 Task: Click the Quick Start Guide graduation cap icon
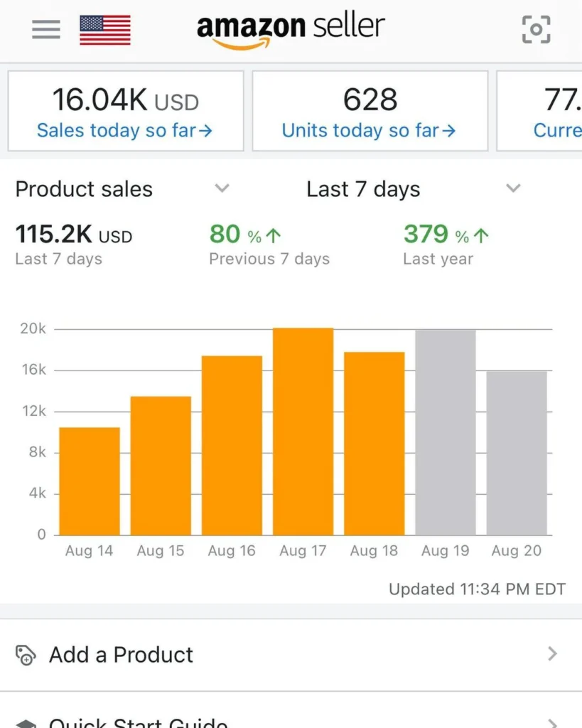pyautogui.click(x=26, y=722)
